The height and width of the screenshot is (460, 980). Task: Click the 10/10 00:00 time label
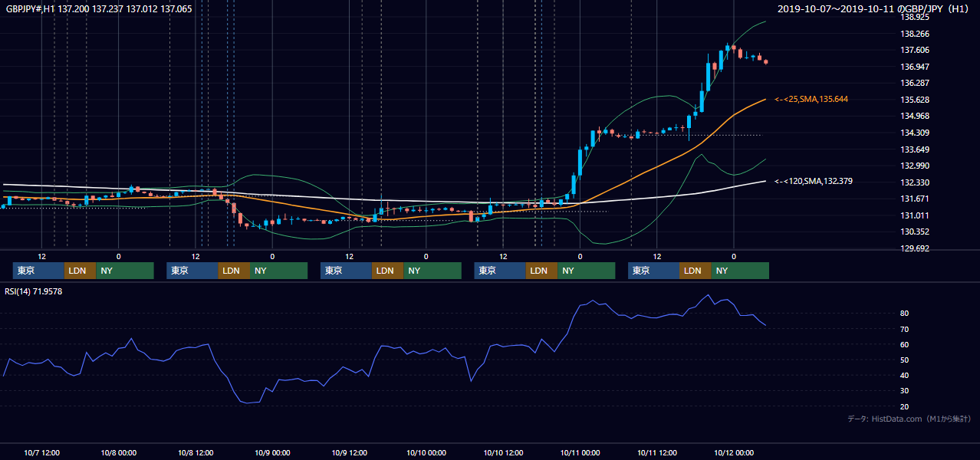(426, 452)
